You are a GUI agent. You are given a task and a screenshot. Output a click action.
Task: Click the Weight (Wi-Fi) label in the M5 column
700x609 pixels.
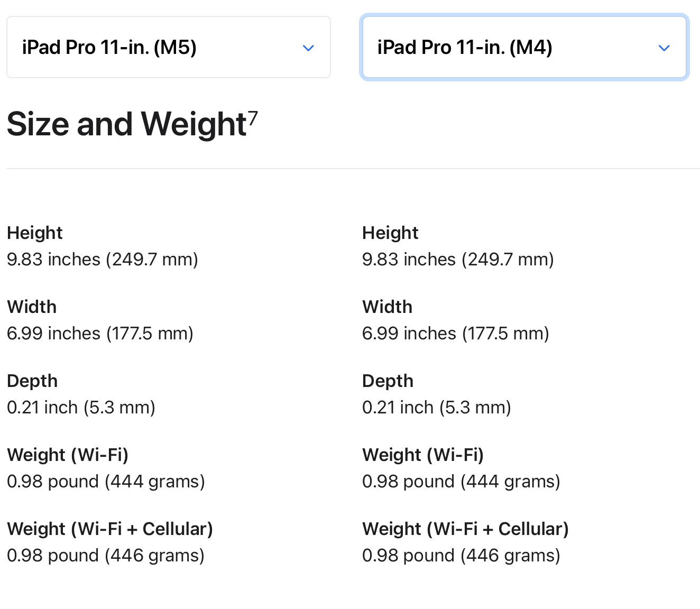68,455
